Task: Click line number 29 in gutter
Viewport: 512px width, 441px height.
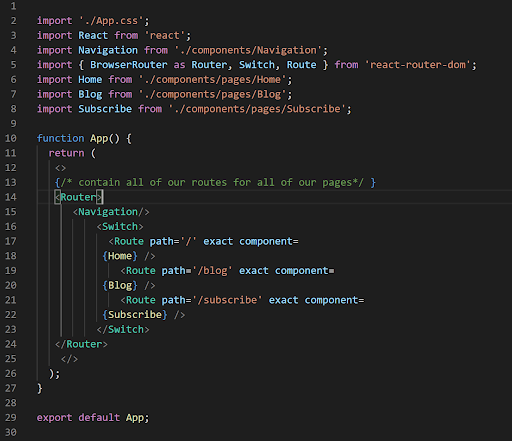Action: pyautogui.click(x=10, y=418)
